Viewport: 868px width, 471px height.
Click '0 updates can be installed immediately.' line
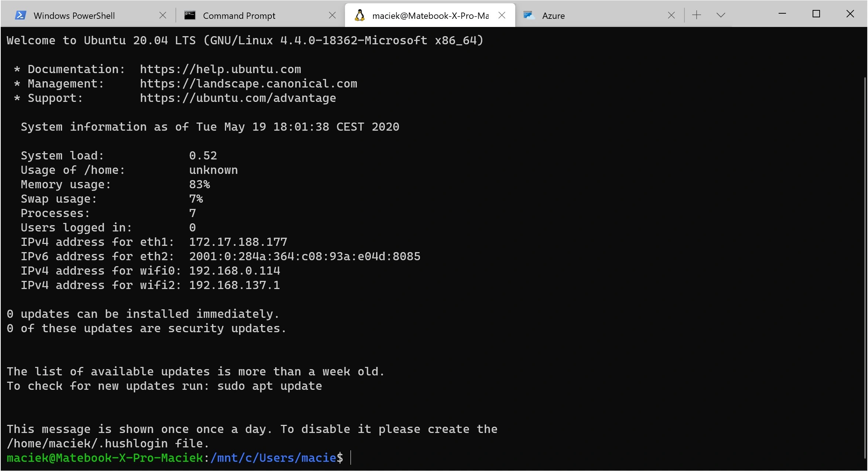[143, 314]
